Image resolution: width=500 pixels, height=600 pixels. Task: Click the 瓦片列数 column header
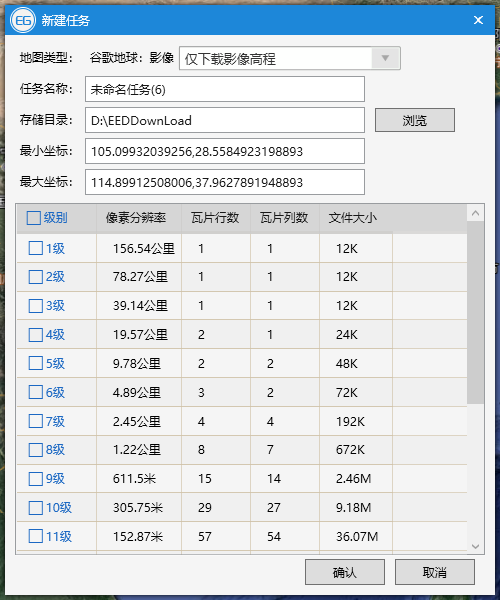coord(285,218)
